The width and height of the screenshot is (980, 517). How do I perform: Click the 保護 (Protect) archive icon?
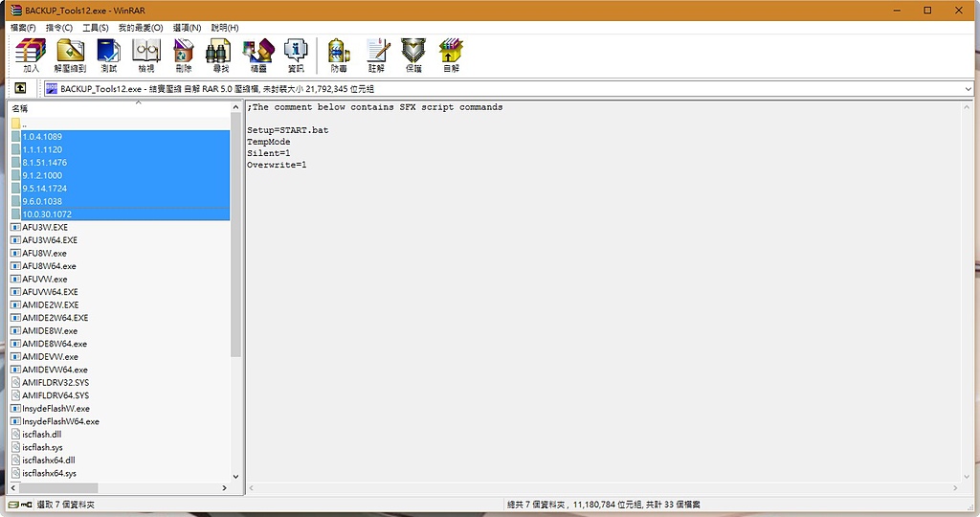point(413,56)
